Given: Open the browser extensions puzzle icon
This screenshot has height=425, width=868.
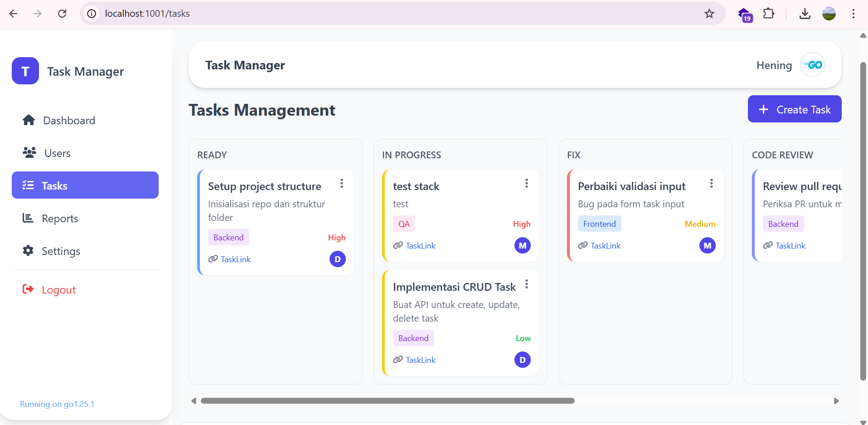Looking at the screenshot, I should [x=768, y=14].
